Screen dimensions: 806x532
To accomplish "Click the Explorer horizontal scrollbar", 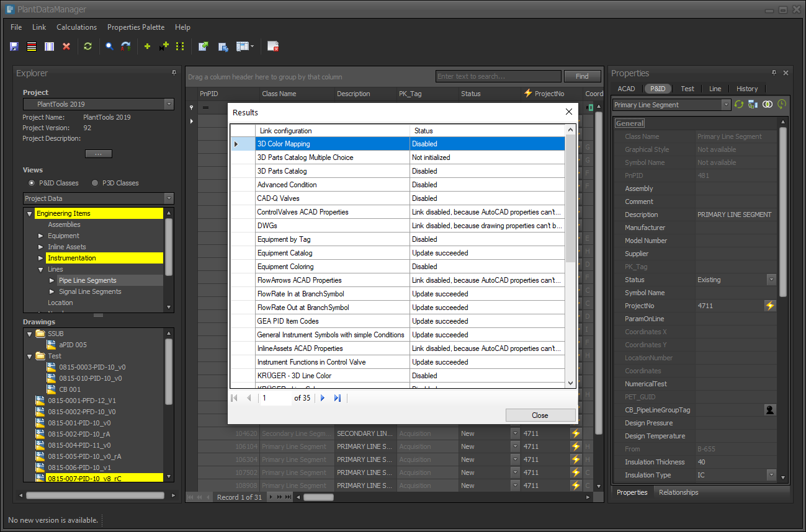I will point(95,495).
